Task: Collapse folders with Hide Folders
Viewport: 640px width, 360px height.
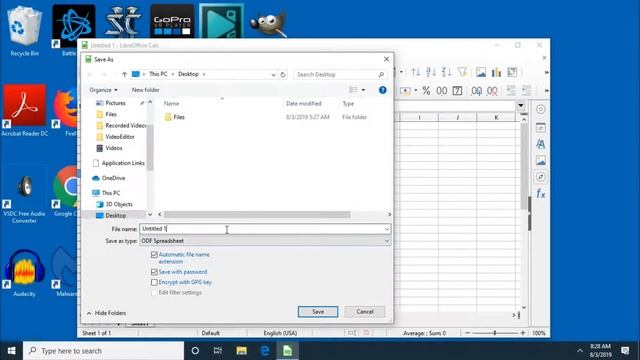Action: coord(106,313)
